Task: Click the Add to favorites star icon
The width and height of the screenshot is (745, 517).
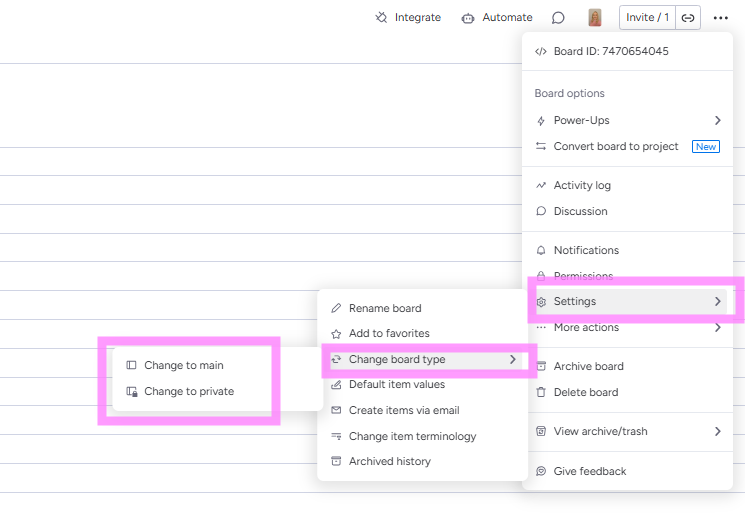Action: (x=336, y=334)
